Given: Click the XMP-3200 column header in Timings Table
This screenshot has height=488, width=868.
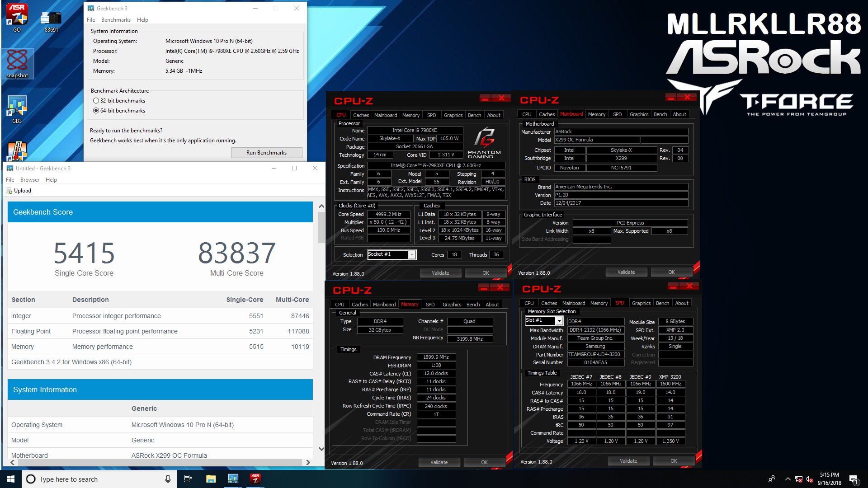Looking at the screenshot, I should [x=670, y=377].
